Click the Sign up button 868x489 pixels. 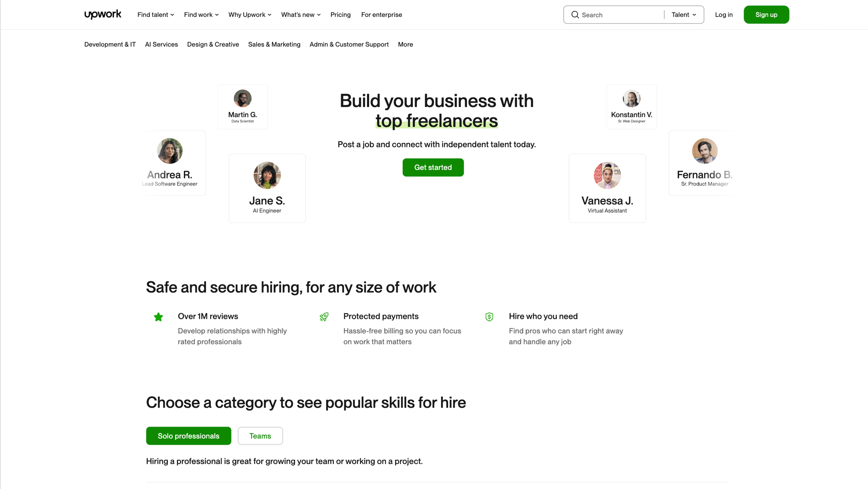point(766,14)
